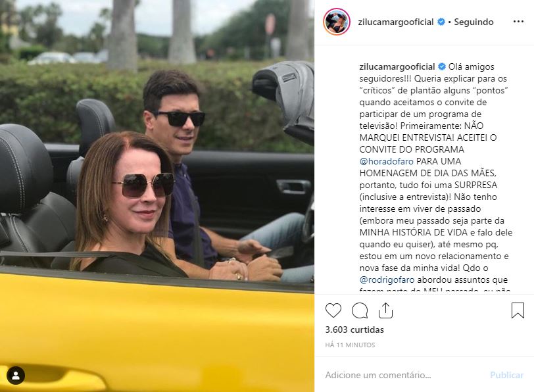Click the verified badge beside the header username
534x392 pixels.
441,22
